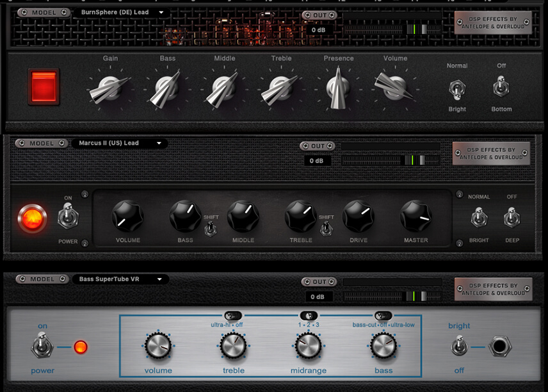Click the Marcus II OUT label plate
548x392 pixels.
coord(318,146)
